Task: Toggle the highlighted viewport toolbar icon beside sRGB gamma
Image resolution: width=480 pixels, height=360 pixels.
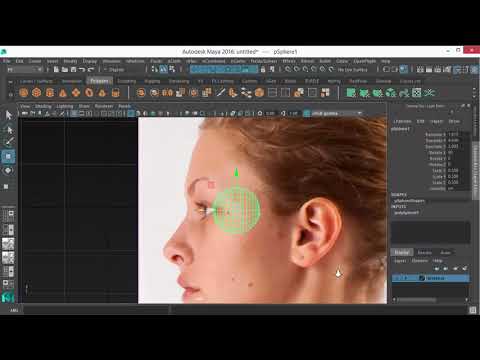Action: [307, 113]
